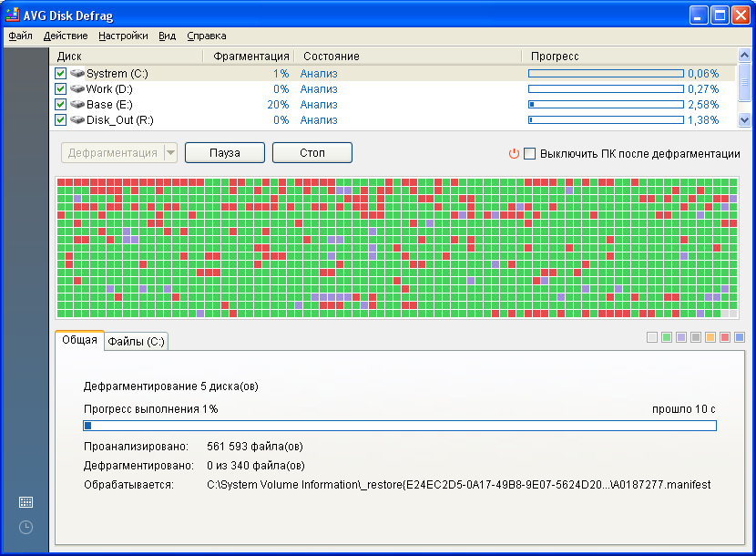Click the green legend color swatch
Viewport: 756px width, 556px height.
coord(667,337)
